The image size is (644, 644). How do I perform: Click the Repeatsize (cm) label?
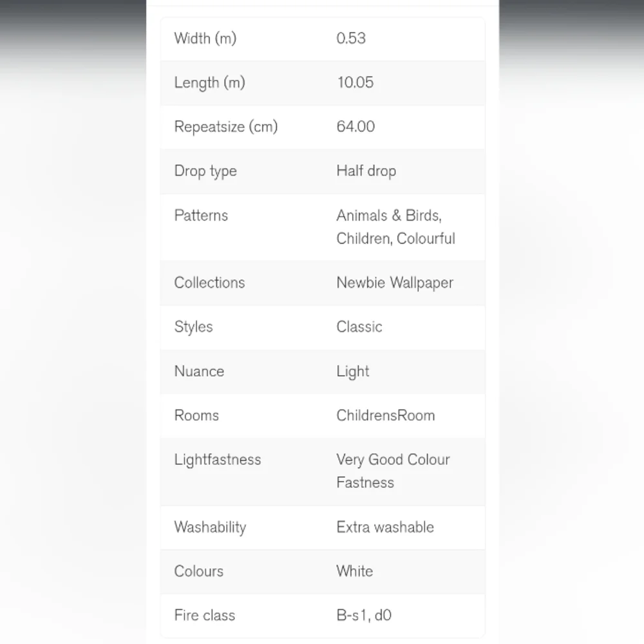pyautogui.click(x=226, y=126)
